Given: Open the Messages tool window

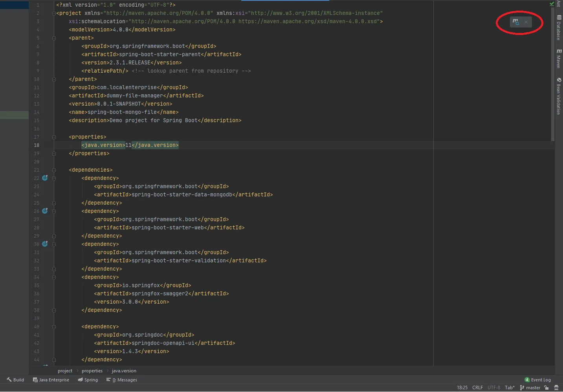Looking at the screenshot, I should tap(122, 380).
